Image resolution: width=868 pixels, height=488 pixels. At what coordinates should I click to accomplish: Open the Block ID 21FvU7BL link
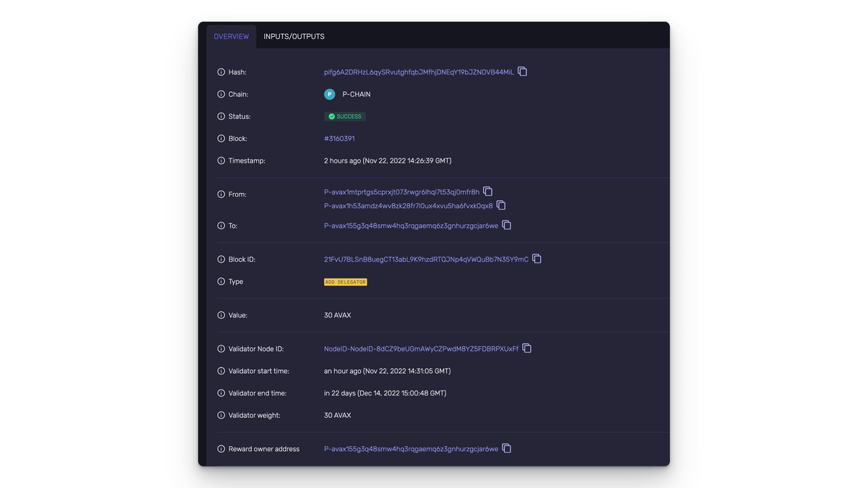[425, 260]
